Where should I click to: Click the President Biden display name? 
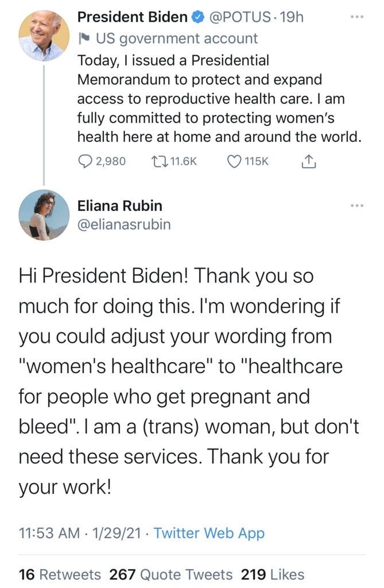[x=133, y=18]
